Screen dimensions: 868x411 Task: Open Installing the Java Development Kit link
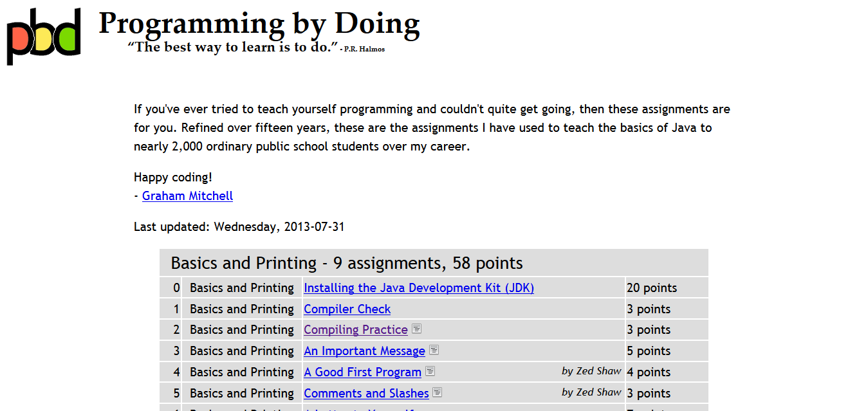pyautogui.click(x=418, y=288)
